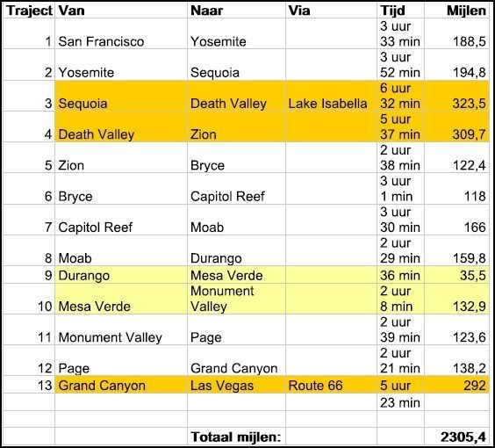Click the Totaal mijlen label cell

[236, 437]
